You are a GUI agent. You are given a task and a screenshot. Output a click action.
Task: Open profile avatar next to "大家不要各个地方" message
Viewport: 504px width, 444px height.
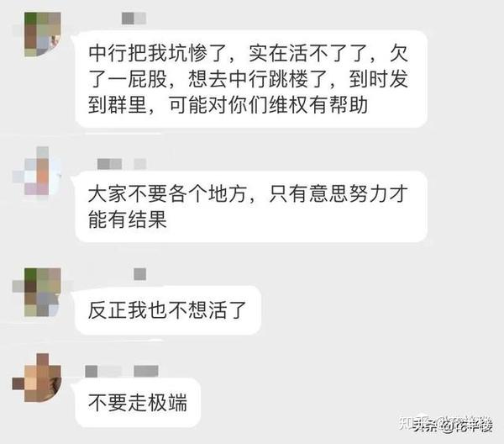37,171
